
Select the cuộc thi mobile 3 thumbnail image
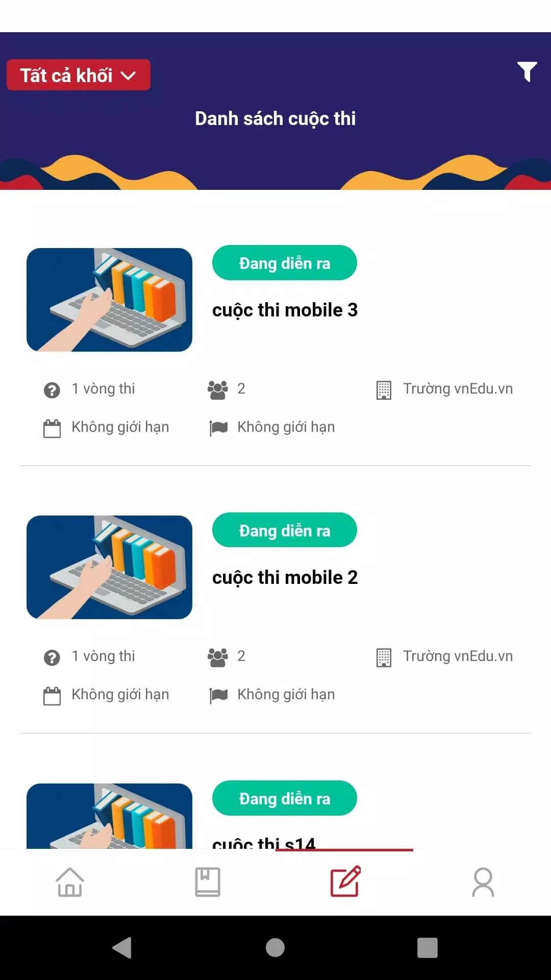coord(109,300)
